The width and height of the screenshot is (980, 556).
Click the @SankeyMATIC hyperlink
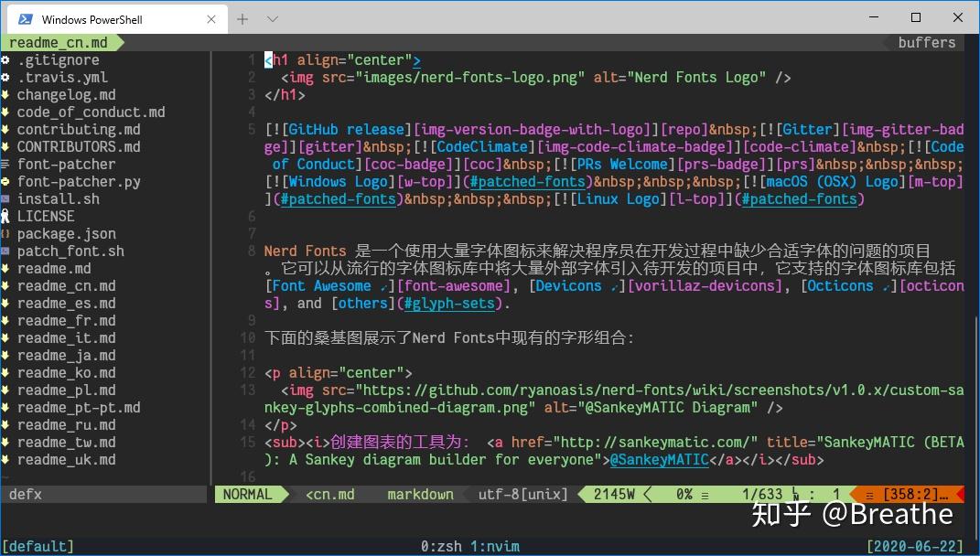pos(660,459)
